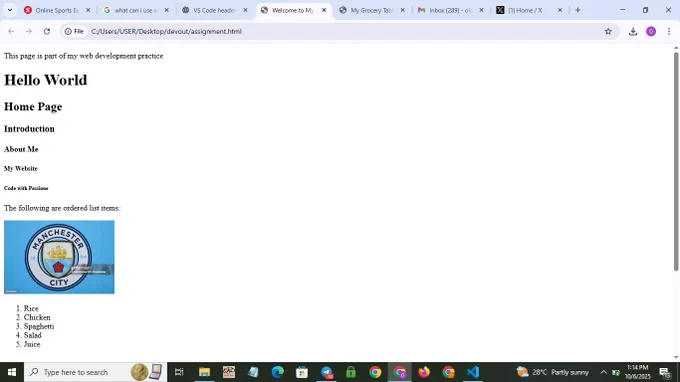The height and width of the screenshot is (382, 680).
Task: Open the battery status tray icon
Action: [x=616, y=372]
